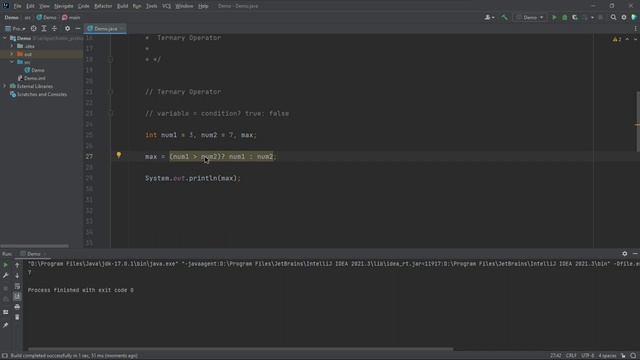Go to previous highlighted problem arrow
This screenshot has height=360, width=640.
point(627,39)
